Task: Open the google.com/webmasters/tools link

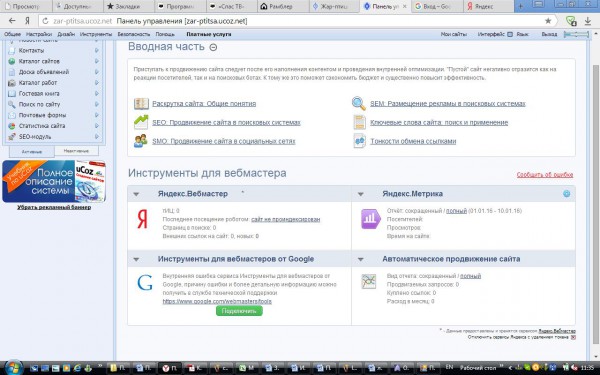Action: (x=217, y=302)
